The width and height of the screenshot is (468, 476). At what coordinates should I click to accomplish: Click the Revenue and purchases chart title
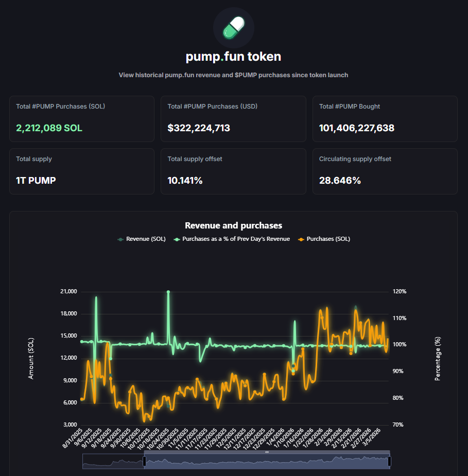pyautogui.click(x=233, y=225)
